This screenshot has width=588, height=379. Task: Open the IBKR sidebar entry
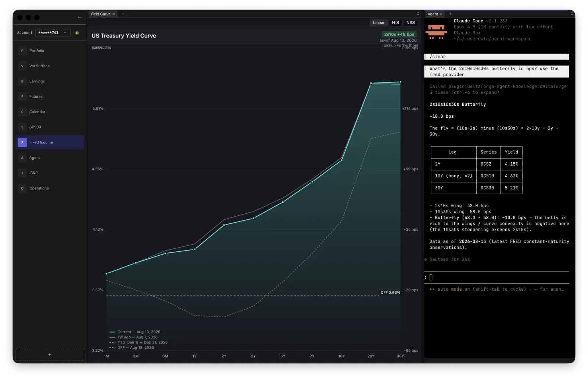pyautogui.click(x=50, y=173)
